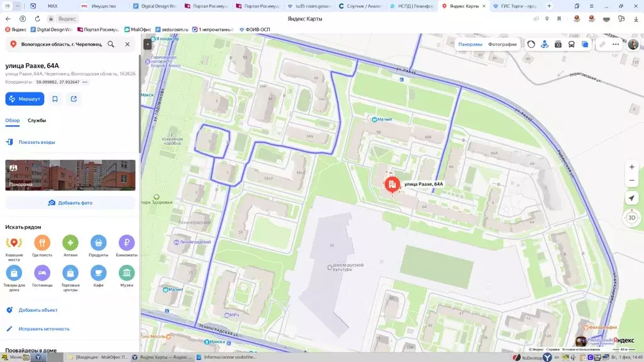Click the magnifier search icon
Screen dimensions: 644x362
111,44
